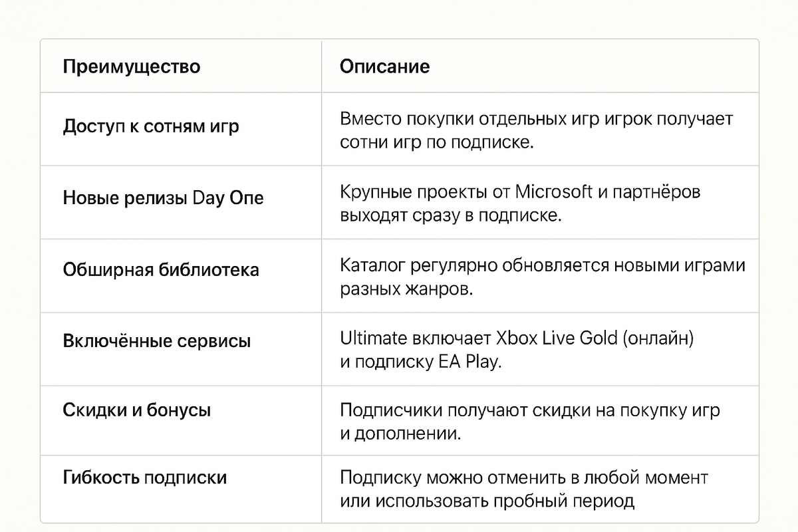Click the text и дополнении
This screenshot has height=532, width=798.
(400, 434)
